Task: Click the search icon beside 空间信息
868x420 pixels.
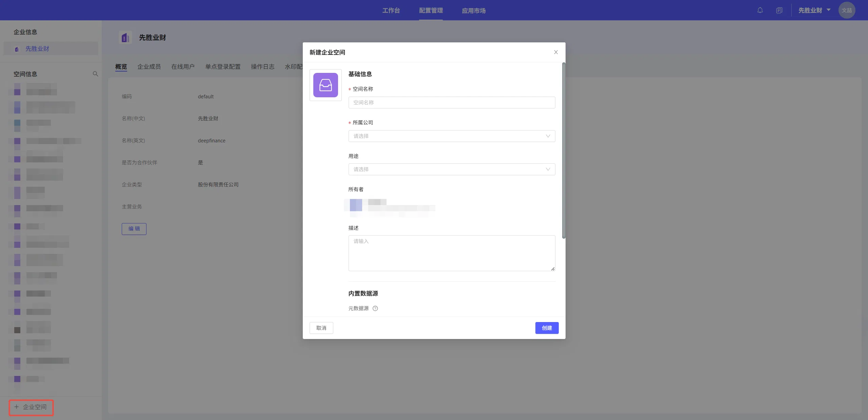Action: [x=96, y=74]
